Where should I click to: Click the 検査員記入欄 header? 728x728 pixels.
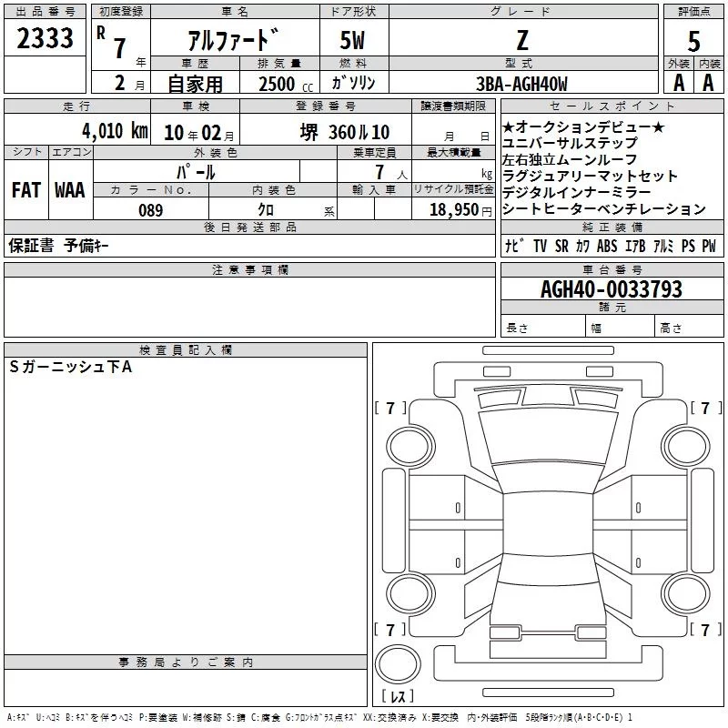[x=186, y=350]
